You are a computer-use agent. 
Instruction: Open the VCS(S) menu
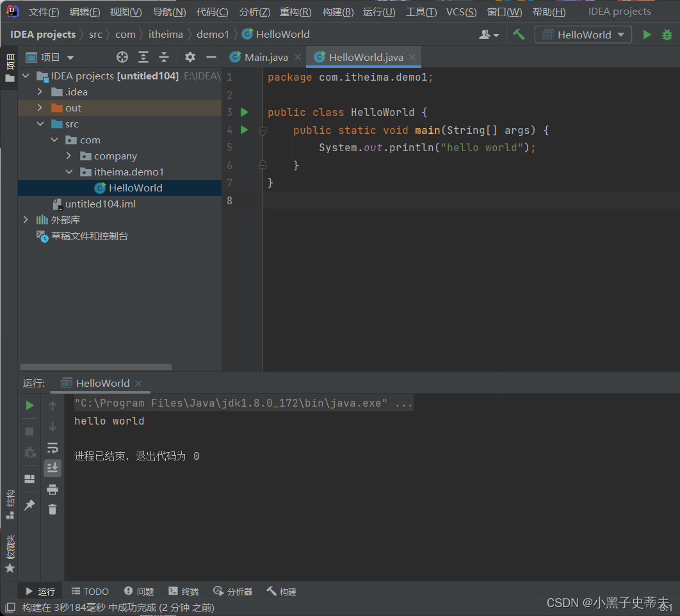[x=461, y=12]
